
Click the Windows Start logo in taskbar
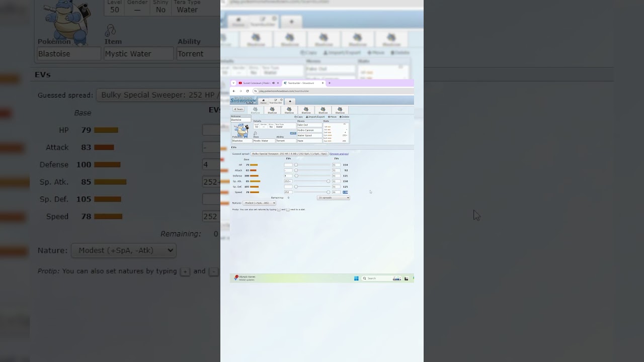click(356, 279)
